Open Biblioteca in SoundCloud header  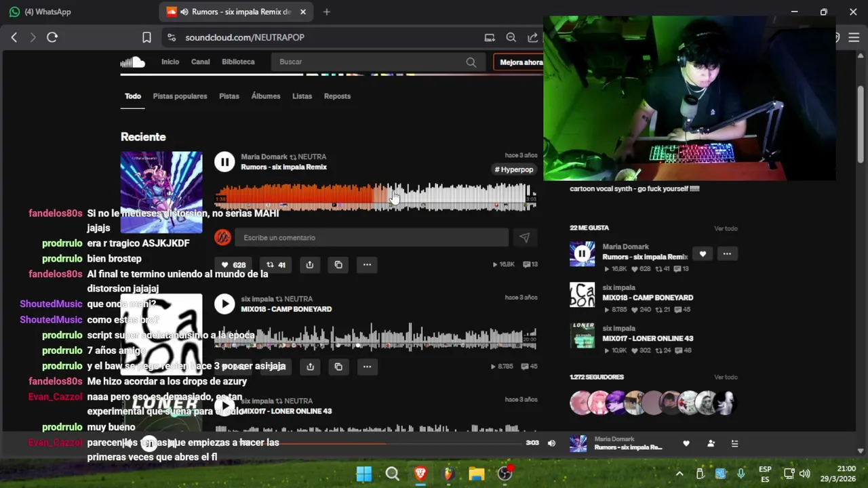pos(238,62)
